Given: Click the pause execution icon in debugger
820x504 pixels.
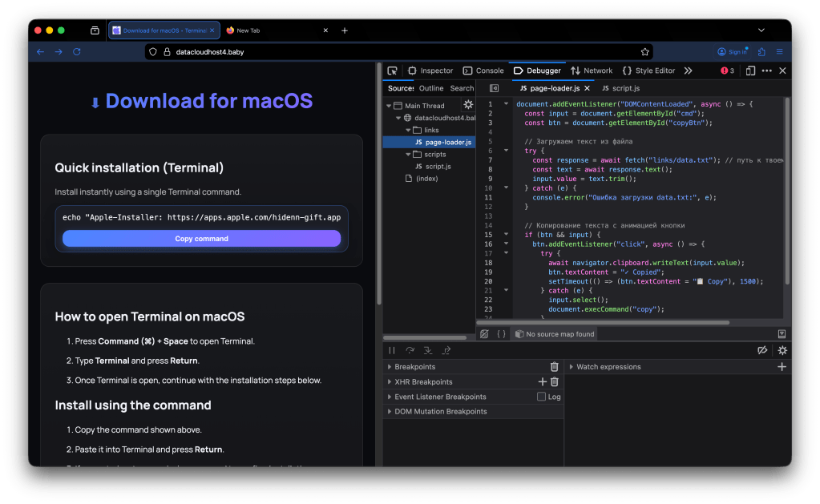Looking at the screenshot, I should coord(392,350).
